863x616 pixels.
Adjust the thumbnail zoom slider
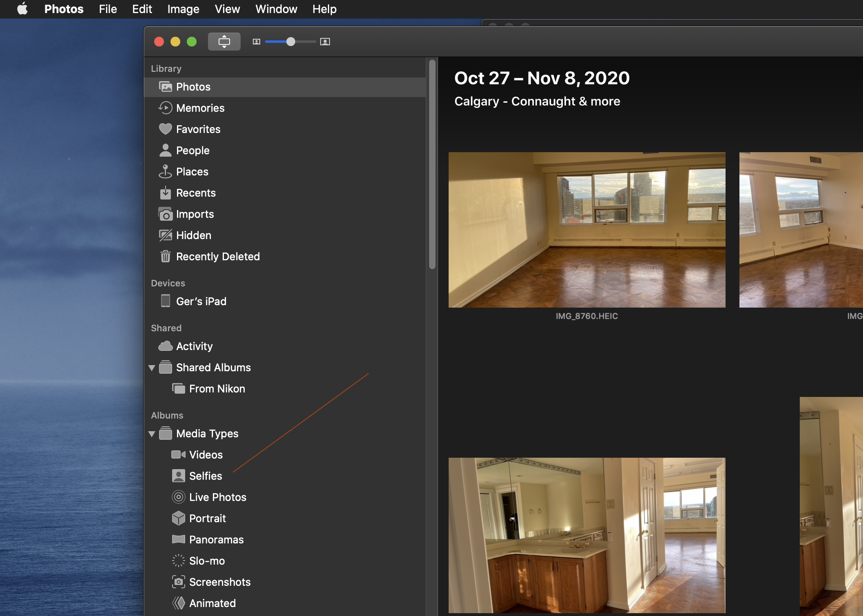[x=290, y=42]
